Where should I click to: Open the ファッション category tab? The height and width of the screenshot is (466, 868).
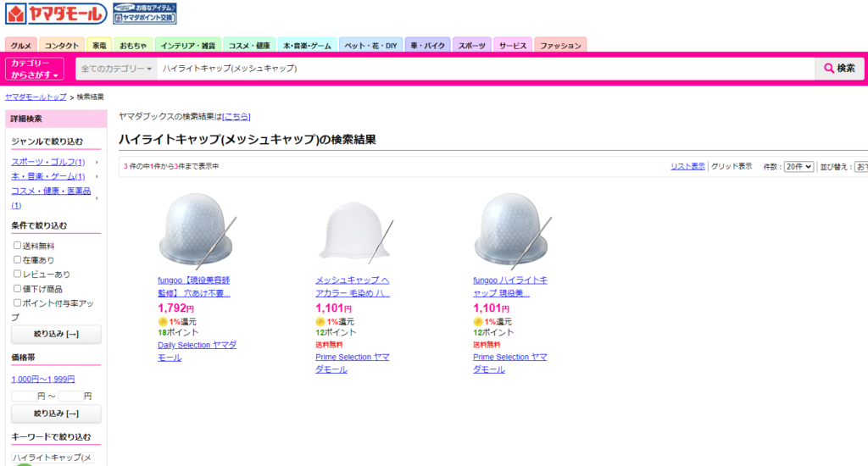click(560, 46)
